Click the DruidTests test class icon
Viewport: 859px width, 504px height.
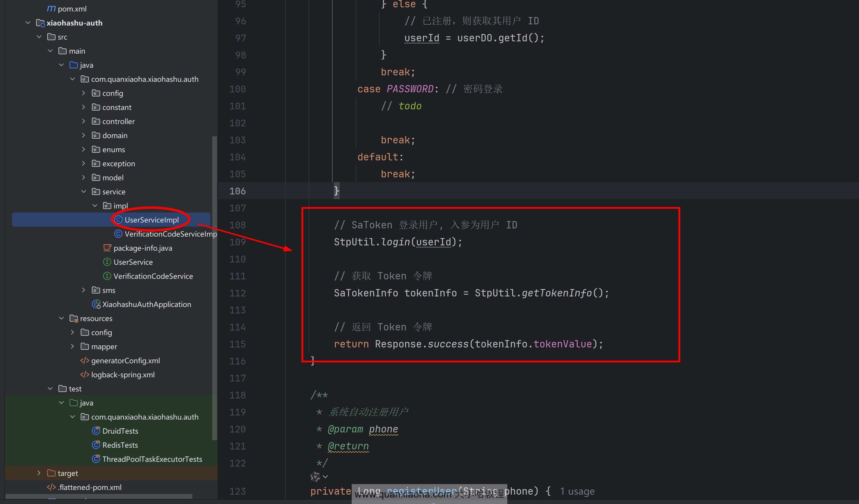(x=96, y=431)
